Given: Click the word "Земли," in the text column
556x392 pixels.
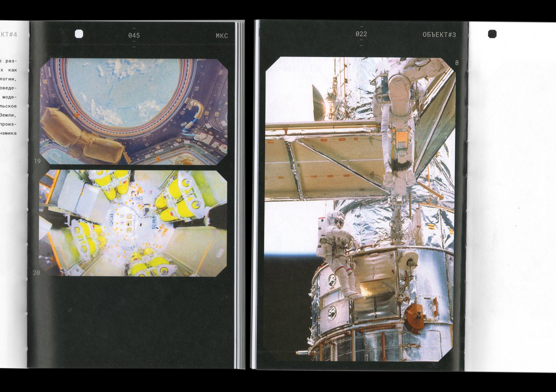Looking at the screenshot, I should tap(8, 115).
